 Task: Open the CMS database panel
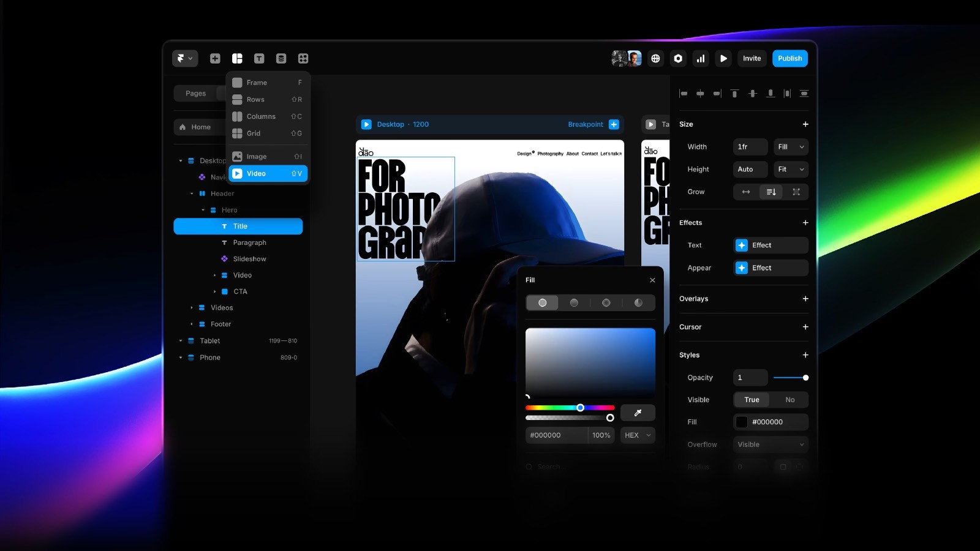(x=281, y=58)
